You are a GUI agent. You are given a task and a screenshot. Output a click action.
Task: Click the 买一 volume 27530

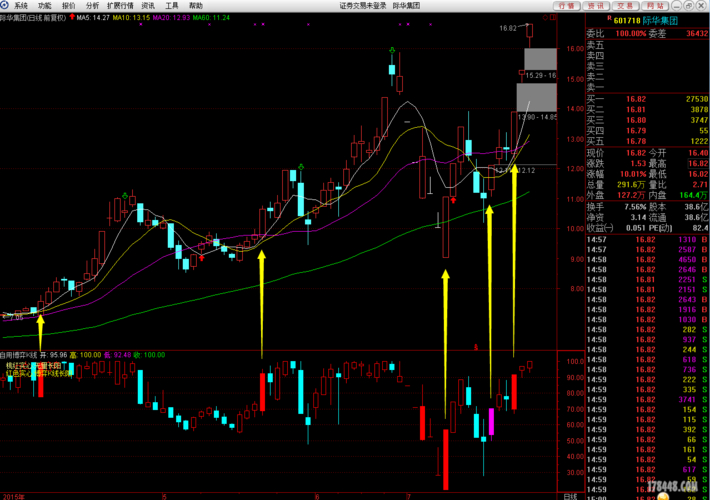tap(697, 99)
